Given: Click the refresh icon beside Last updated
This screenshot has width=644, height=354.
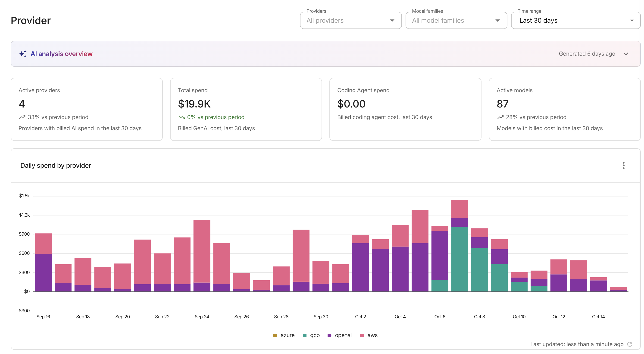Looking at the screenshot, I should pos(630,344).
